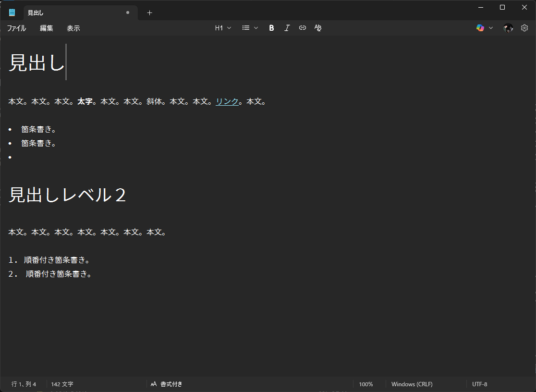Click the insert link icon
This screenshot has width=536, height=392.
click(302, 28)
